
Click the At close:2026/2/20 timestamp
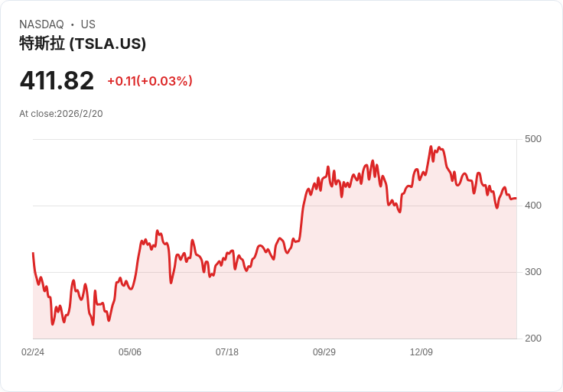(x=61, y=114)
